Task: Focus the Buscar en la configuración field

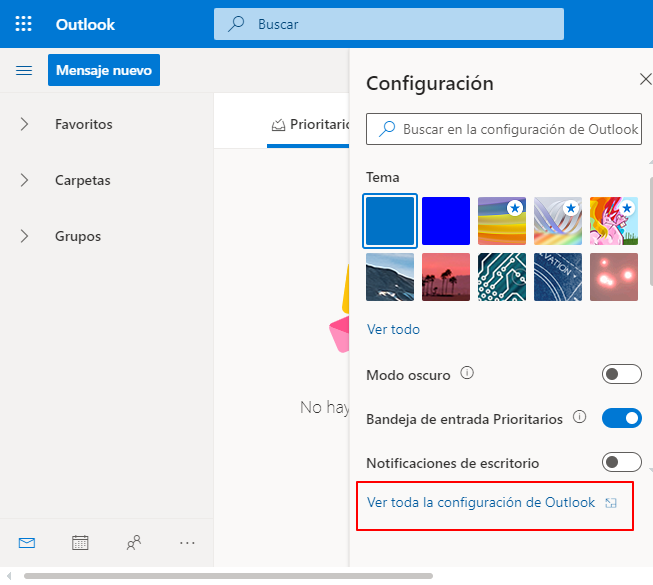Action: (503, 129)
